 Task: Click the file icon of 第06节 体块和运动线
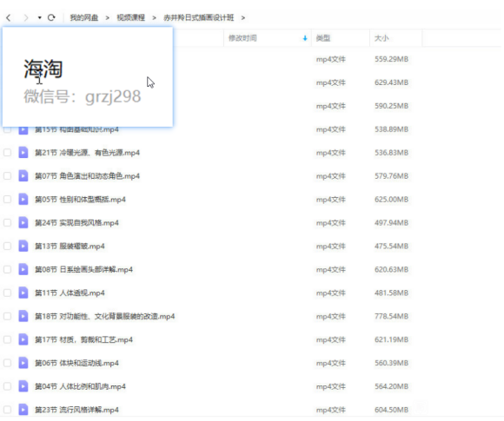click(23, 363)
